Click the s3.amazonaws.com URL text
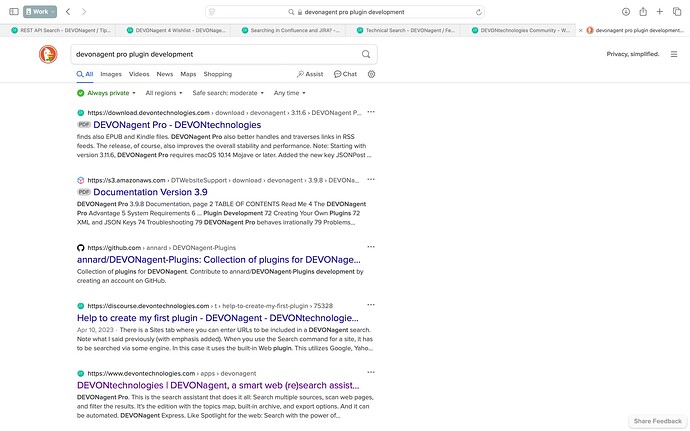 (x=223, y=180)
